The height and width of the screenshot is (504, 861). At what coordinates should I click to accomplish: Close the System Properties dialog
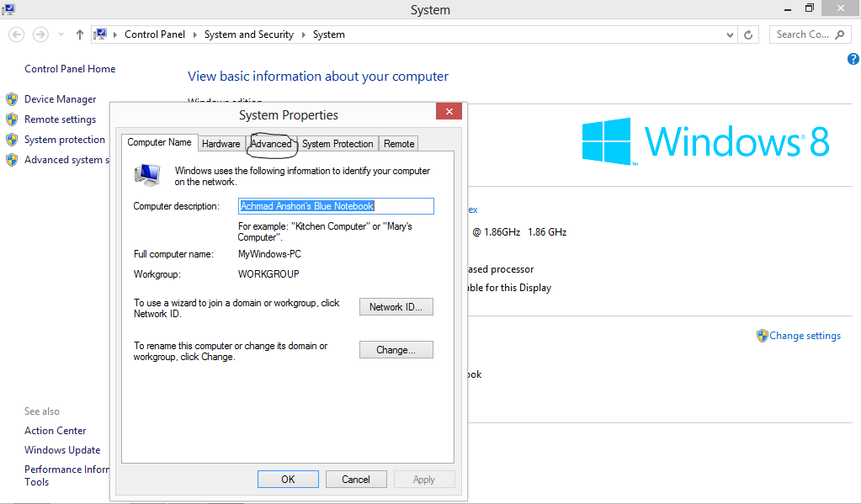(x=449, y=111)
